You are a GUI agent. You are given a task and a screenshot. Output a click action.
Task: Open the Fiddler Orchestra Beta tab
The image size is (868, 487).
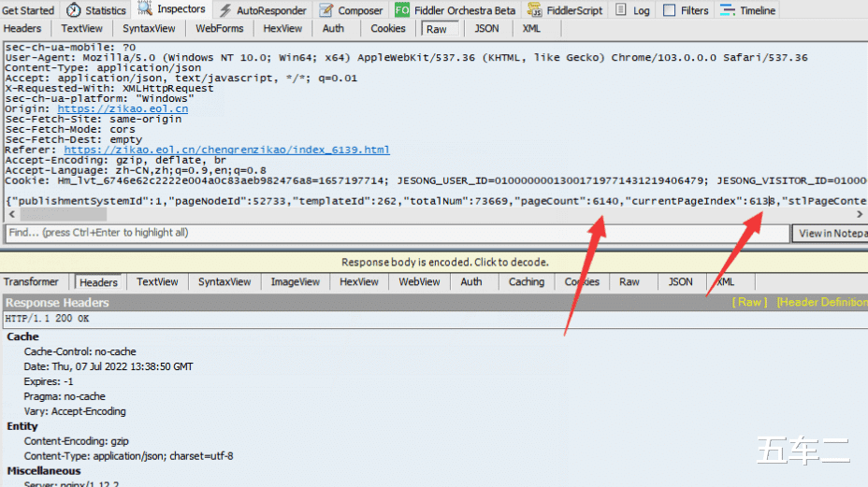click(465, 10)
